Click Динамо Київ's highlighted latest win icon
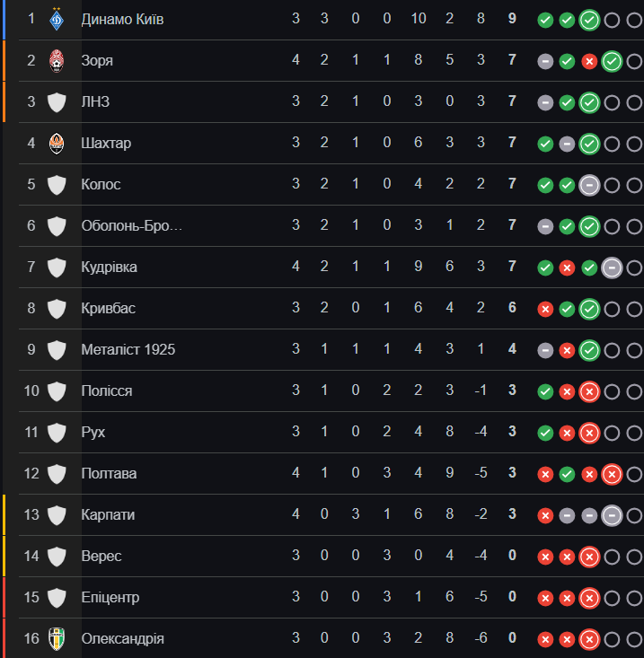The height and width of the screenshot is (658, 644). point(589,20)
